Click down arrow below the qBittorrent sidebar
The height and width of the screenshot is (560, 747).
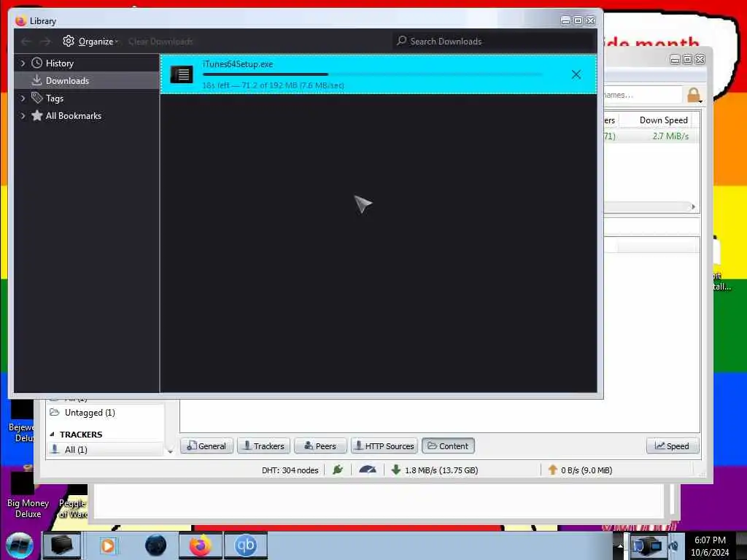point(170,451)
